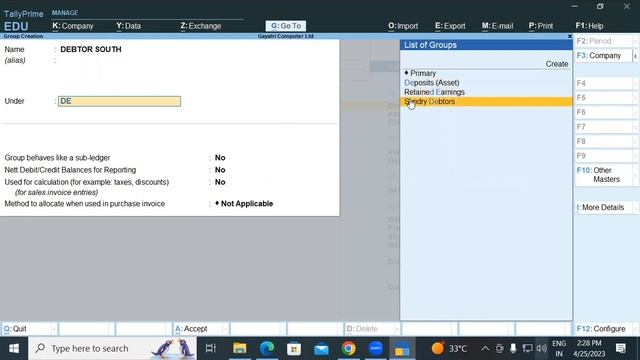Image resolution: width=640 pixels, height=360 pixels.
Task: Change Method to allocate 'Not Applicable' value
Action: tap(244, 203)
